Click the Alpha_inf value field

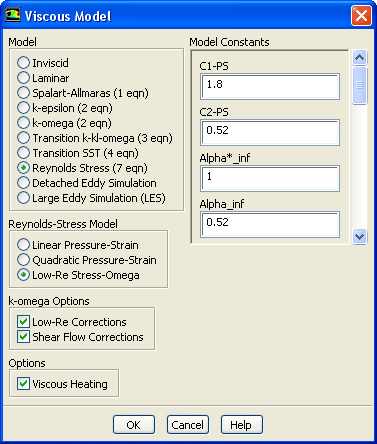pyautogui.click(x=270, y=224)
